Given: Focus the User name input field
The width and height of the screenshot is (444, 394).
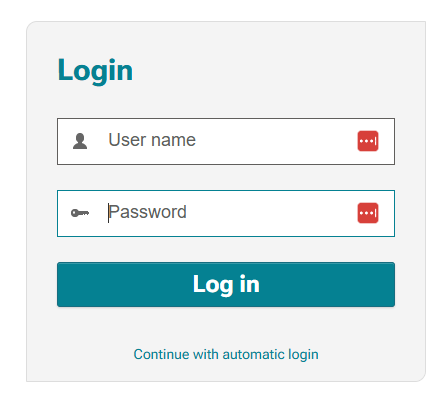Looking at the screenshot, I should click(226, 141).
